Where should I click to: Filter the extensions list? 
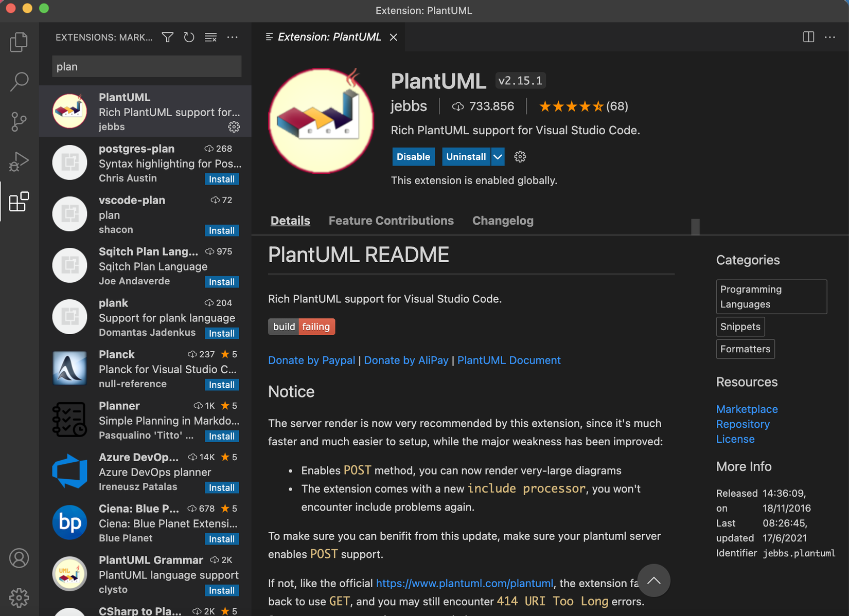(167, 37)
